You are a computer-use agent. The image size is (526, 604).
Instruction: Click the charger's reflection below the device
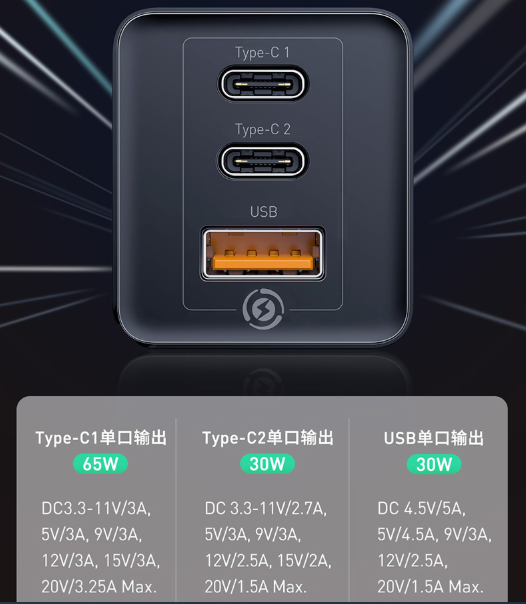[x=263, y=374]
